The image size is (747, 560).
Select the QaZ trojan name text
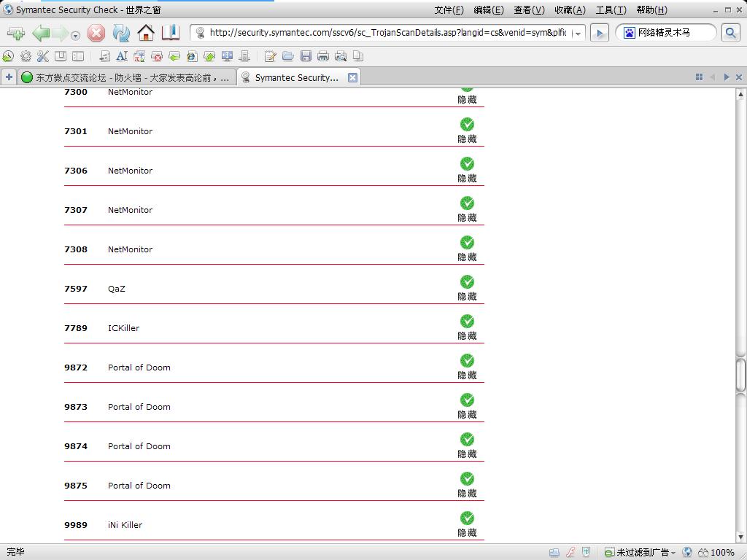(117, 289)
